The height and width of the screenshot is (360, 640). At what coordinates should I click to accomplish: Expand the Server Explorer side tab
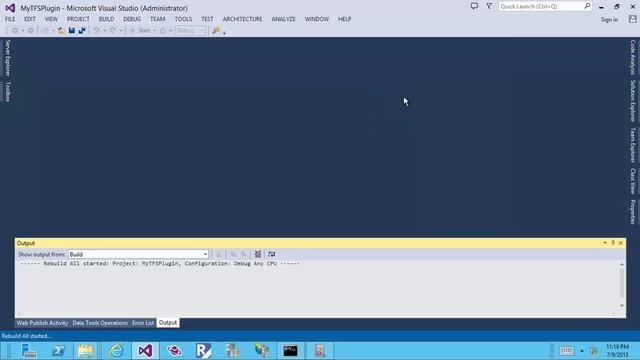click(x=7, y=58)
